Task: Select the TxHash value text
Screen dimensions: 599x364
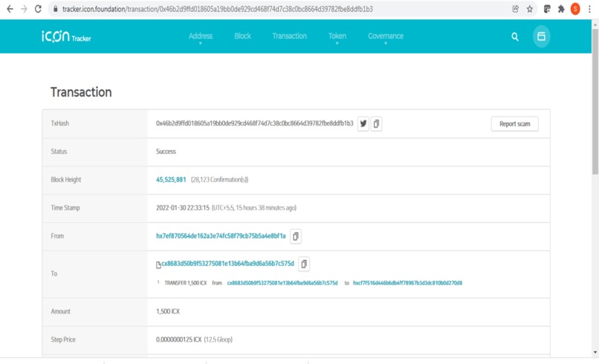Action: [x=254, y=123]
